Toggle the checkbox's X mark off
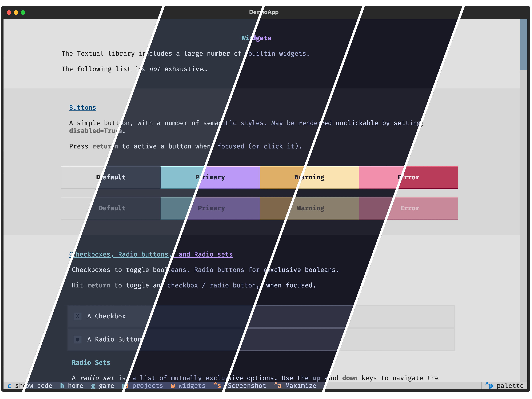The width and height of the screenshot is (532, 399). [x=77, y=316]
